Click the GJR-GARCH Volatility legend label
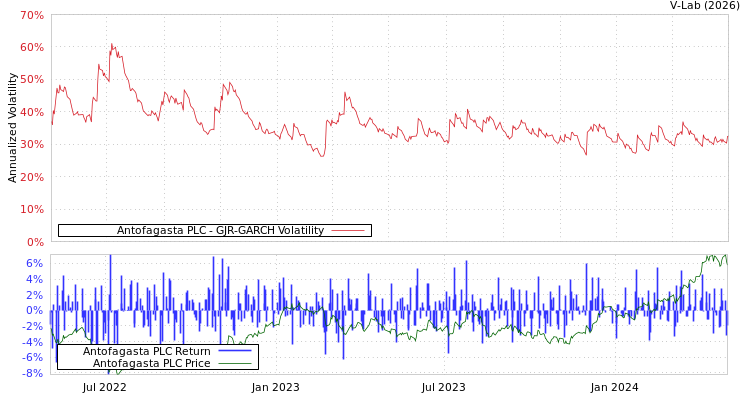Screen dimensions: 750x400 pyautogui.click(x=220, y=230)
